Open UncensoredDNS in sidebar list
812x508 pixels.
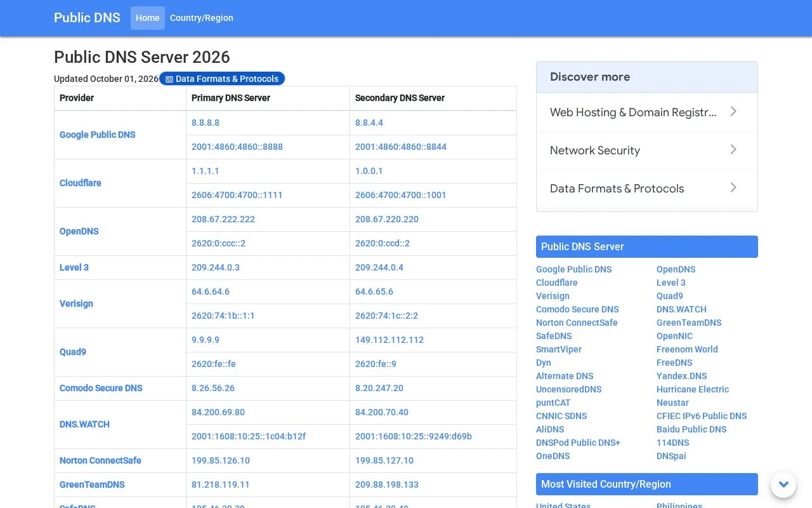coord(569,389)
